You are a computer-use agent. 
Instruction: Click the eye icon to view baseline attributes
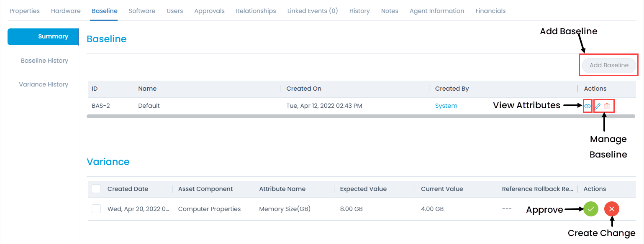(x=588, y=106)
